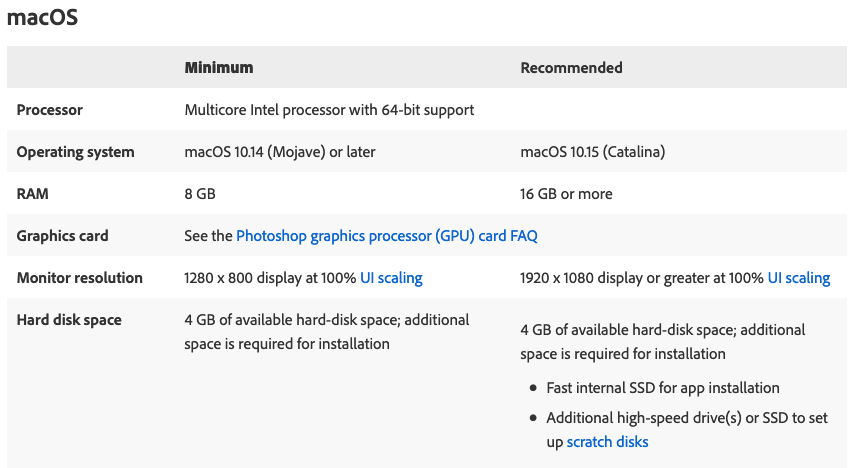The width and height of the screenshot is (860, 468).
Task: Select the Operating system row label
Action: (x=75, y=152)
